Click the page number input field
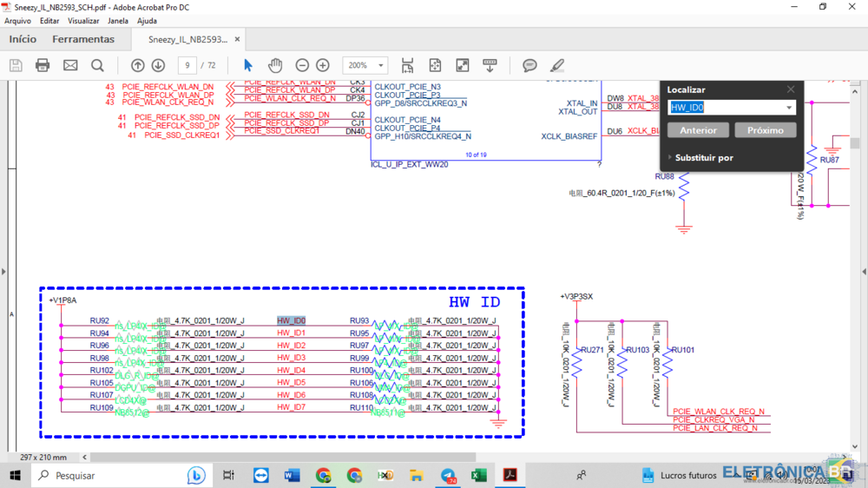868x488 pixels. tap(187, 65)
